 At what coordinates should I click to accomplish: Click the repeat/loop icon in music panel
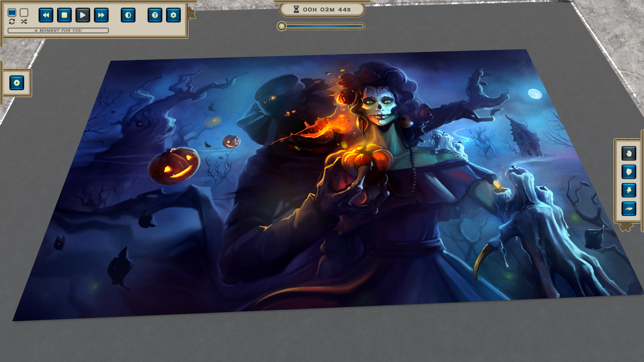pyautogui.click(x=12, y=22)
